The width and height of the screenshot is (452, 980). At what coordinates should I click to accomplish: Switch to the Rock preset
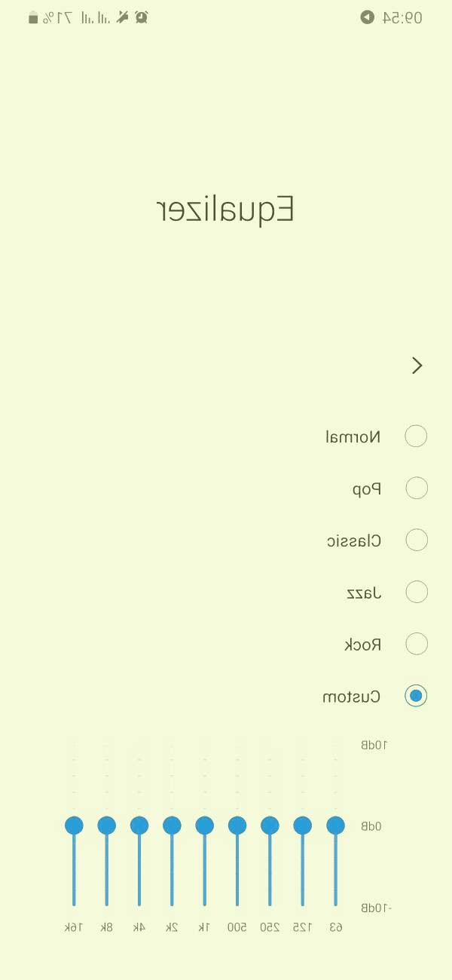[416, 645]
